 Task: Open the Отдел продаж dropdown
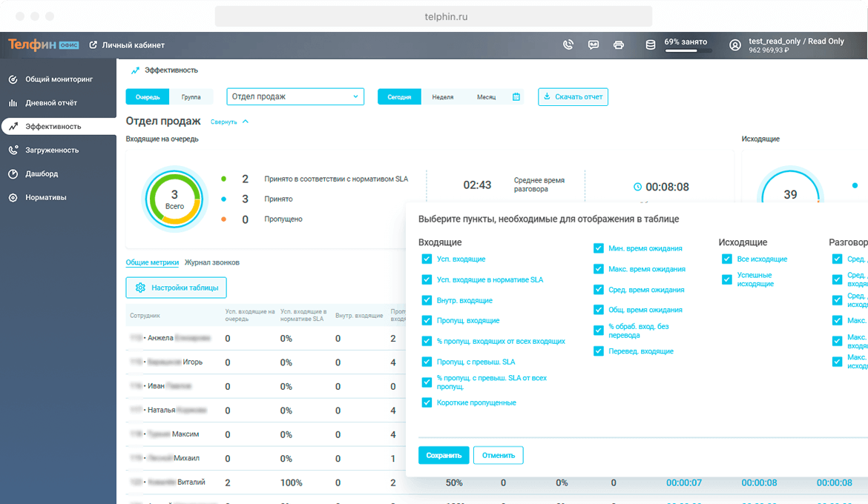(x=295, y=97)
